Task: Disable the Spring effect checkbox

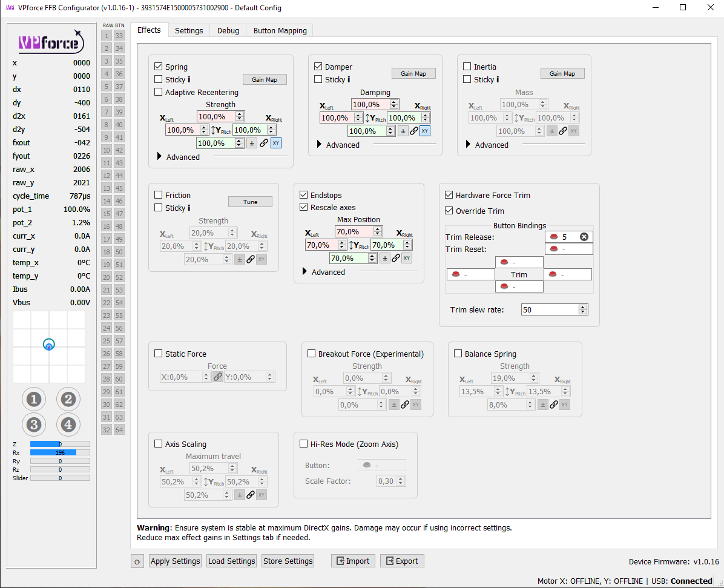Action: [159, 67]
